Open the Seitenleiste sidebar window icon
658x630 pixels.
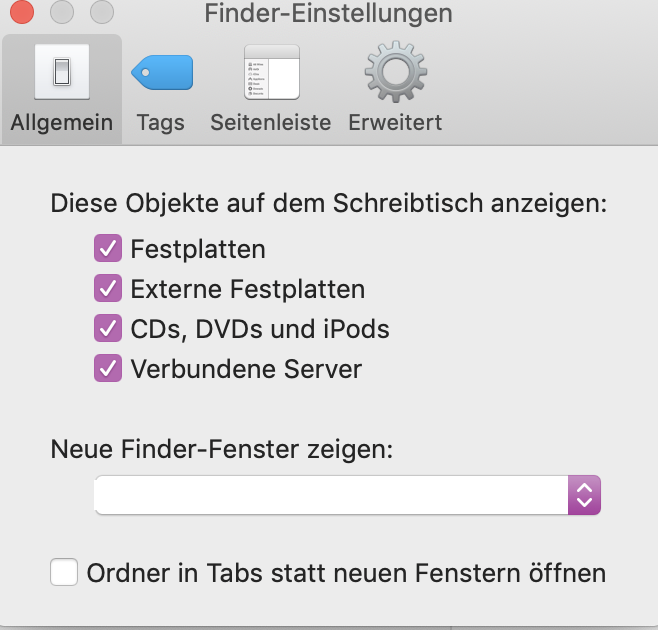pos(271,72)
